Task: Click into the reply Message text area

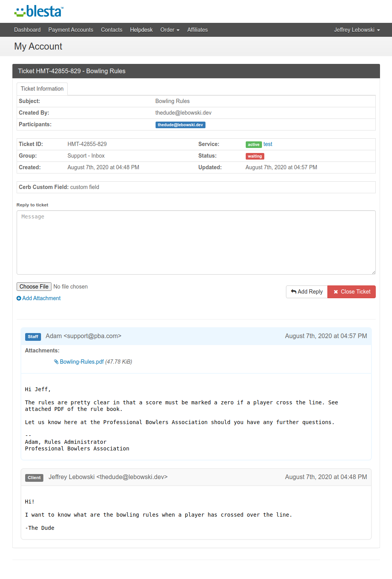Action: (x=196, y=242)
